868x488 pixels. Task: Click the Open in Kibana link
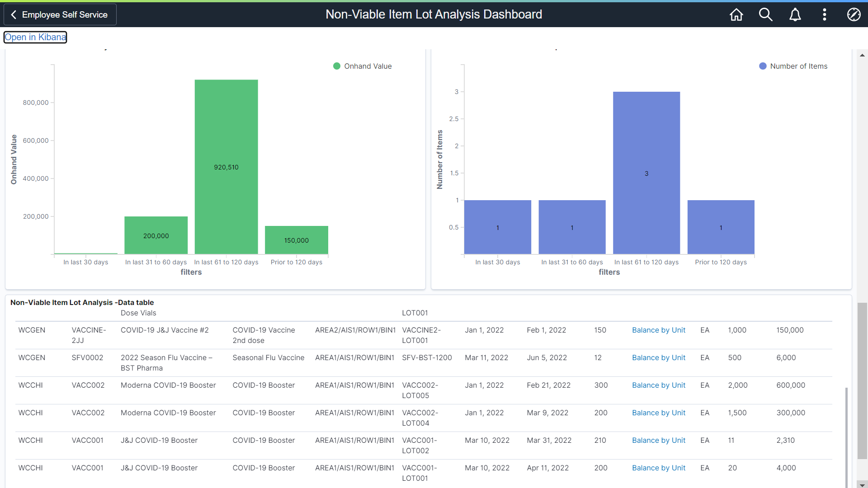(x=35, y=37)
